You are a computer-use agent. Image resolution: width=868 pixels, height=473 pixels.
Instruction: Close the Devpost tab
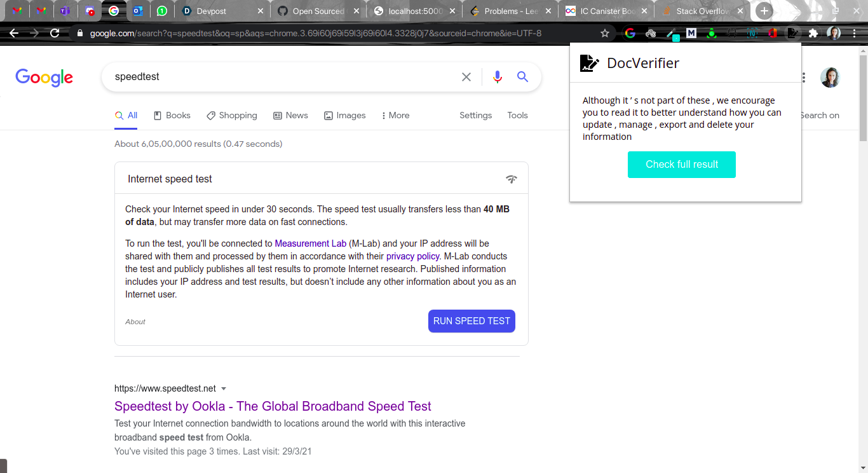coord(260,11)
